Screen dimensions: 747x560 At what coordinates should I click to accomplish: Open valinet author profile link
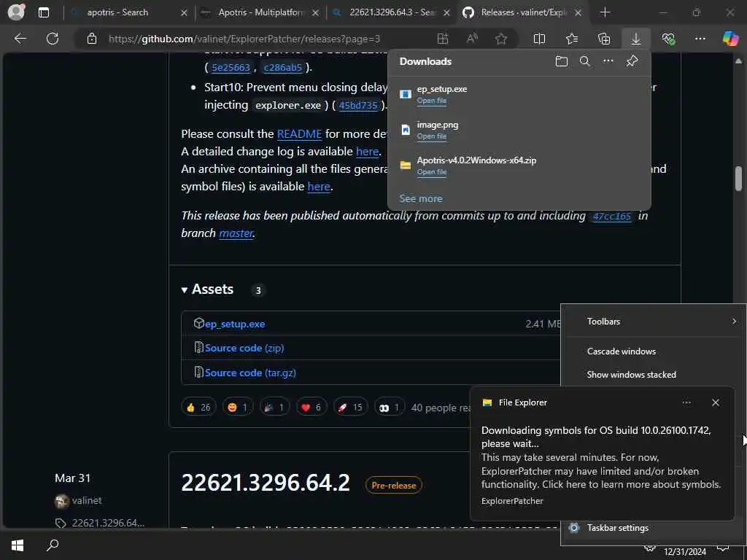[87, 500]
